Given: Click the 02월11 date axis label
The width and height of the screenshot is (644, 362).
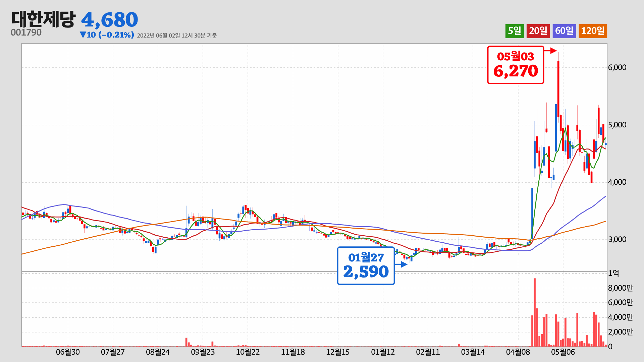Looking at the screenshot, I should tap(428, 352).
